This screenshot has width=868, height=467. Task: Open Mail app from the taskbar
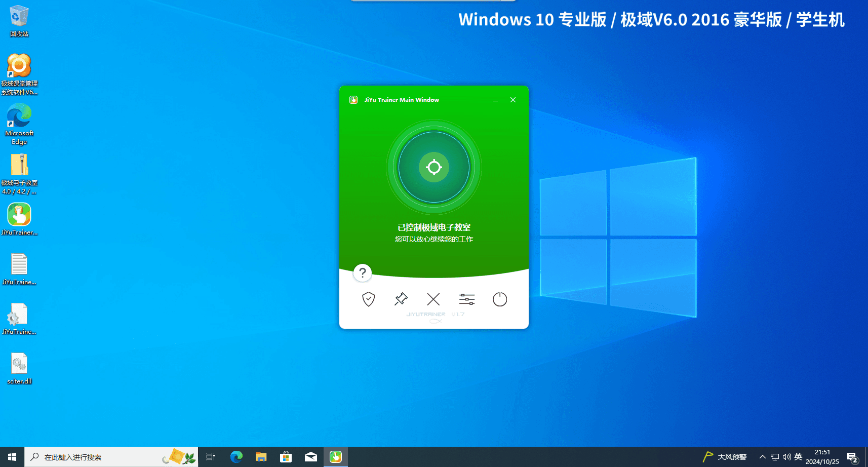[311, 457]
